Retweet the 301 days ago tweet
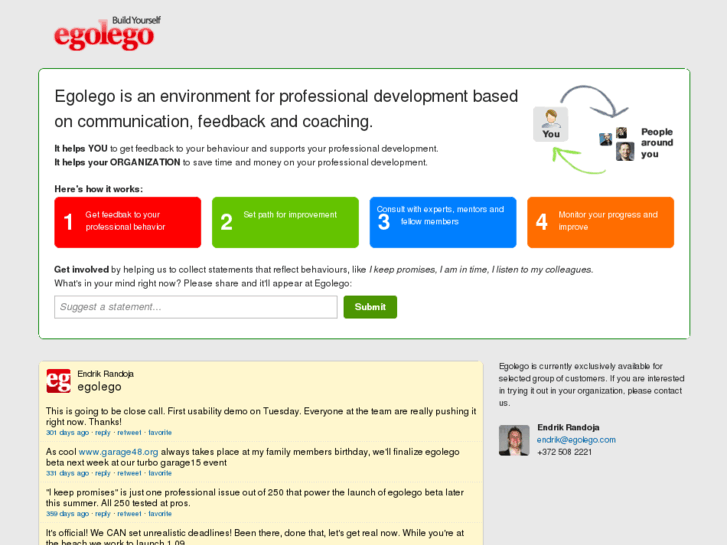Viewport: 727px width, 545px height. pyautogui.click(x=129, y=433)
